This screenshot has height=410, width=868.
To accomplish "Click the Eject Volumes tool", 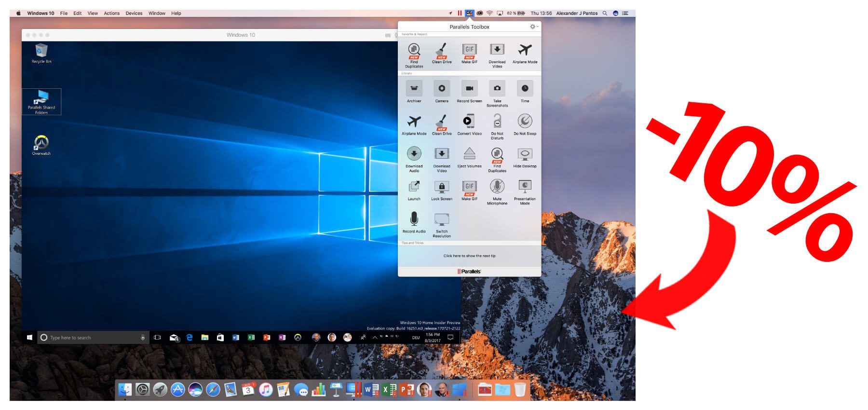I will tap(469, 157).
